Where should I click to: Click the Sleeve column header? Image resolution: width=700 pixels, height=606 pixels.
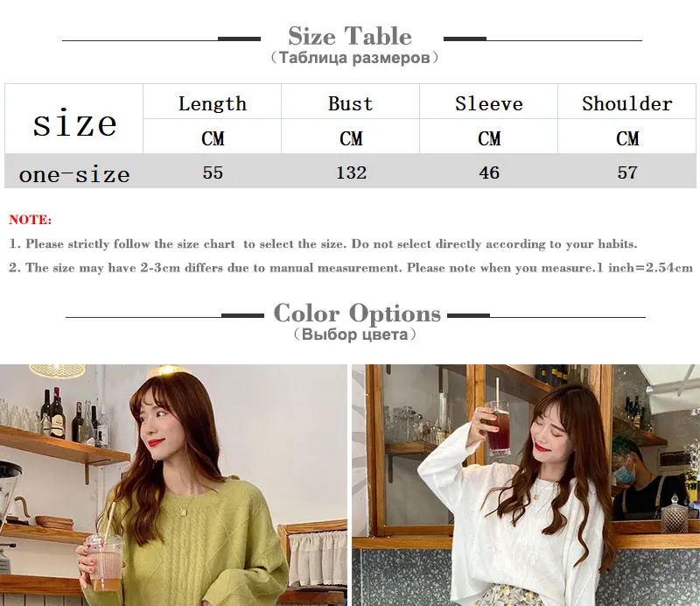click(489, 102)
